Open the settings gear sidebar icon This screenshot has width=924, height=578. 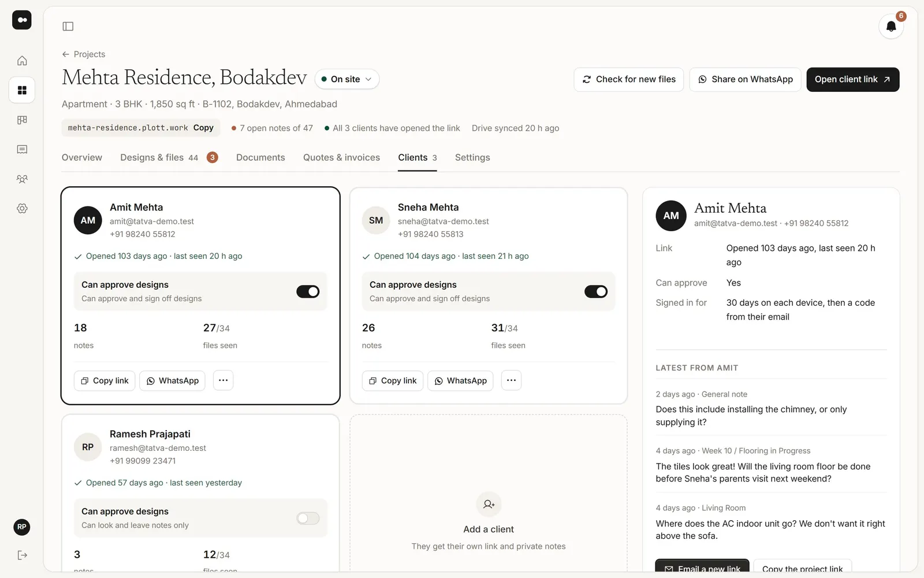tap(22, 209)
